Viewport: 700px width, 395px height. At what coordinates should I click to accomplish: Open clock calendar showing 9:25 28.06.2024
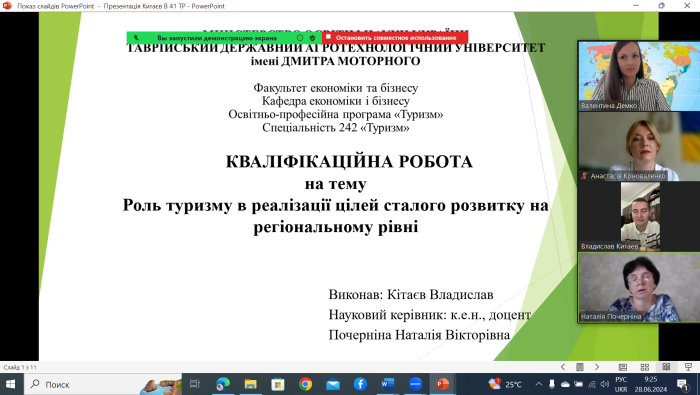[650, 384]
